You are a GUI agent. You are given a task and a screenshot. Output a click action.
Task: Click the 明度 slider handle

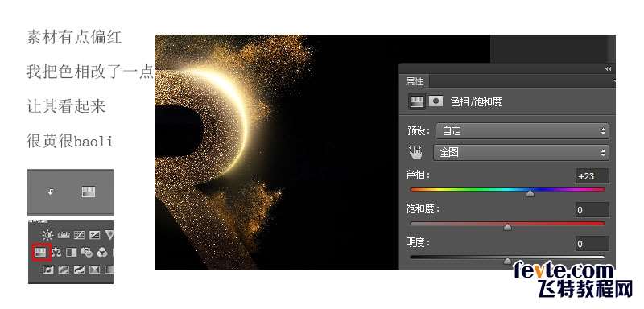tap(508, 261)
